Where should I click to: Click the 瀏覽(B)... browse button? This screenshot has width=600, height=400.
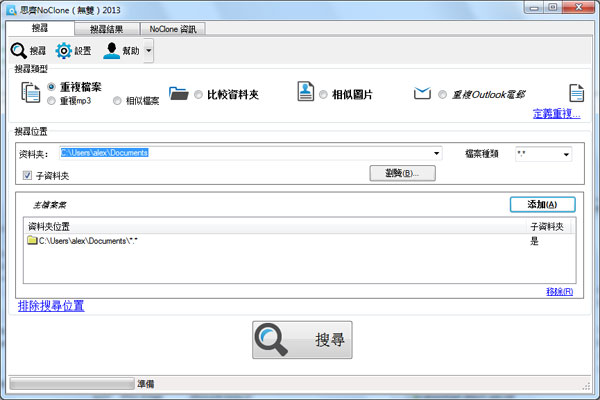click(402, 173)
